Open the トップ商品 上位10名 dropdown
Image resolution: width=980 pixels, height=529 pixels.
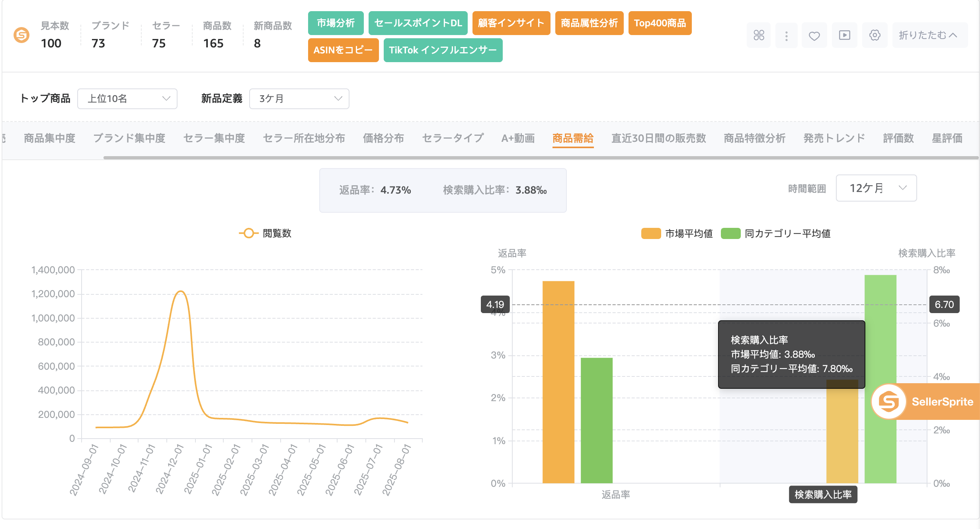[127, 99]
